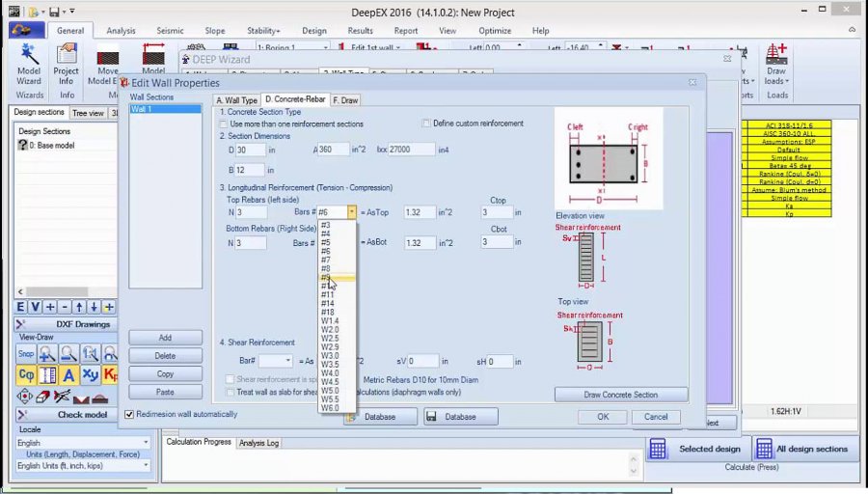
Task: Expand the Check model panel
Action: (x=20, y=414)
